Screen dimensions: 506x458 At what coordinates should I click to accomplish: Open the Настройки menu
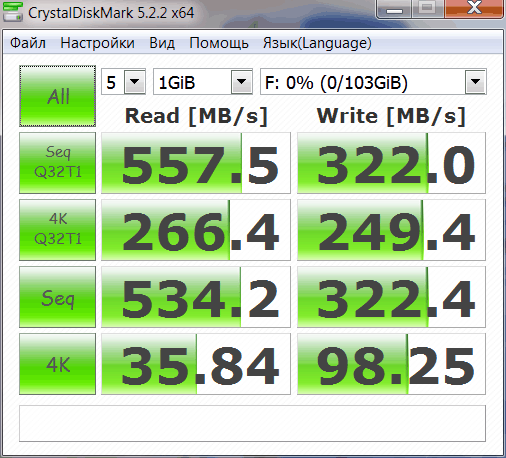click(x=97, y=43)
